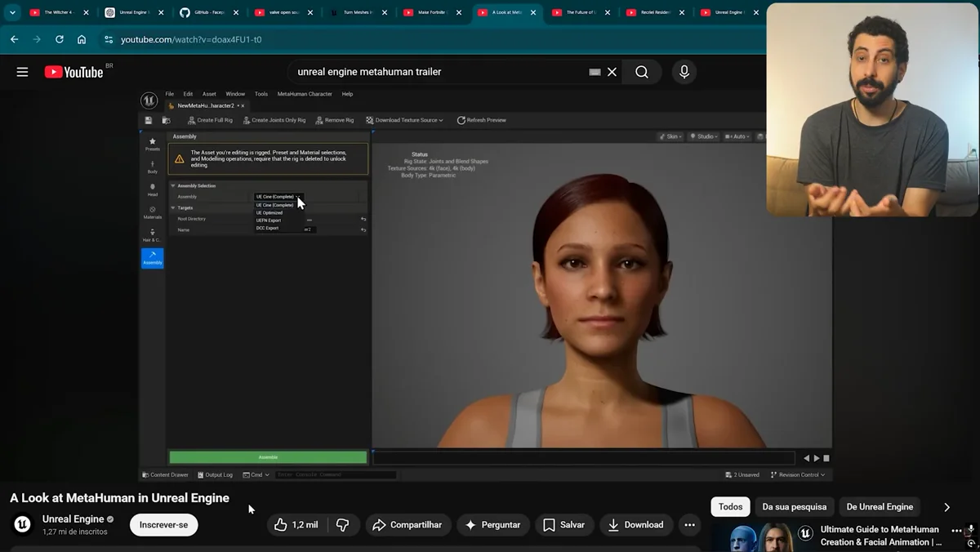Reset Name field to default arrow
980x552 pixels.
point(363,229)
